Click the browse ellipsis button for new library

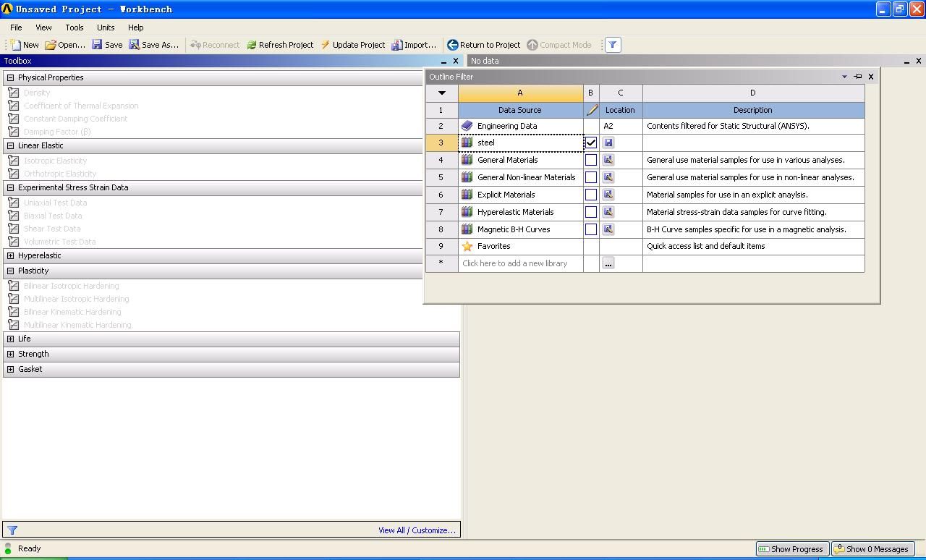608,263
